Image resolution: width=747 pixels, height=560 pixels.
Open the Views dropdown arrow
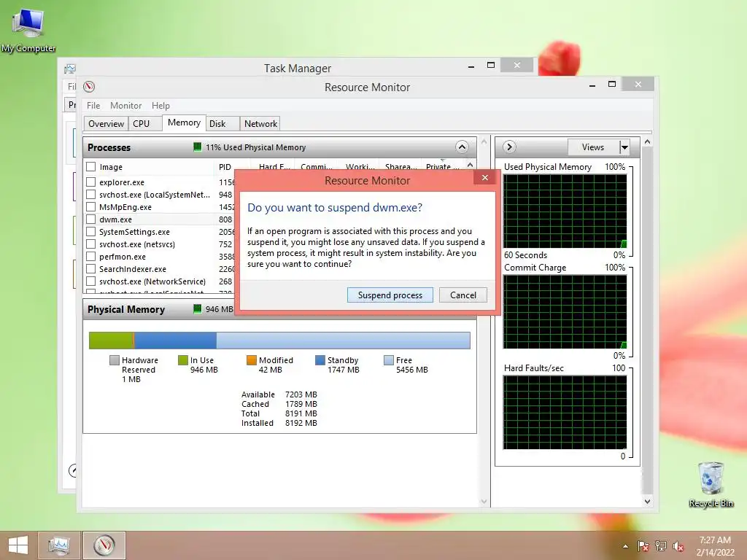click(x=624, y=147)
